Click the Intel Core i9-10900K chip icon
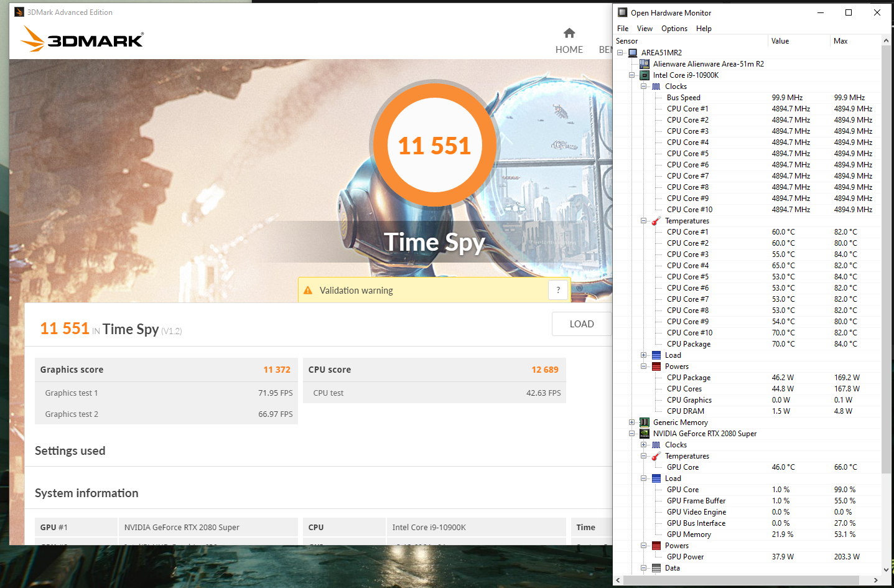This screenshot has width=894, height=588. 645,75
